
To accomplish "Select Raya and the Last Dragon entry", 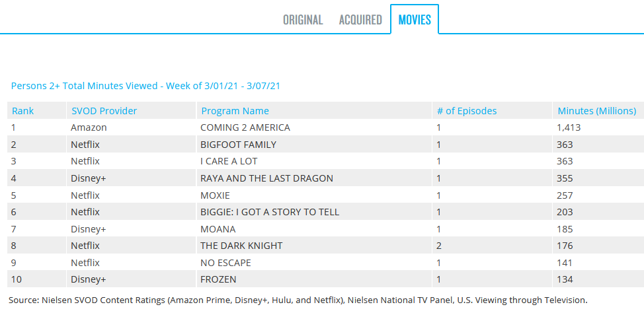I will point(266,178).
